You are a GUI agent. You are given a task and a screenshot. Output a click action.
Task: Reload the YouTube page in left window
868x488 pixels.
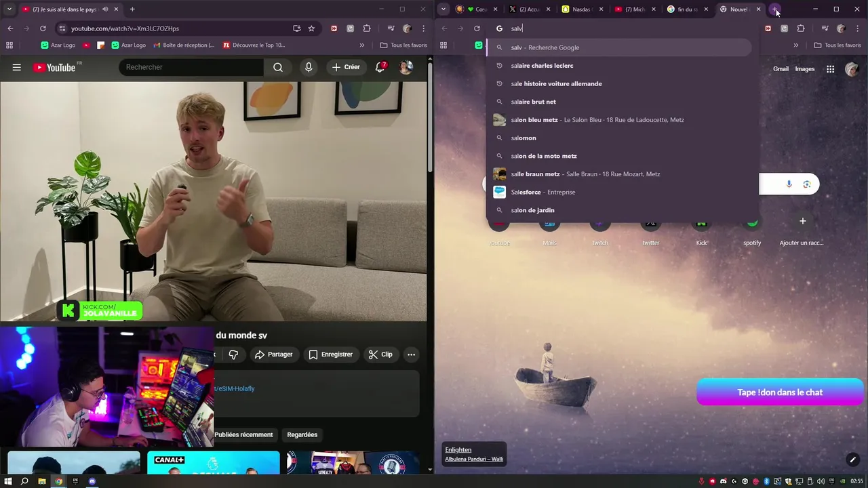coord(43,28)
